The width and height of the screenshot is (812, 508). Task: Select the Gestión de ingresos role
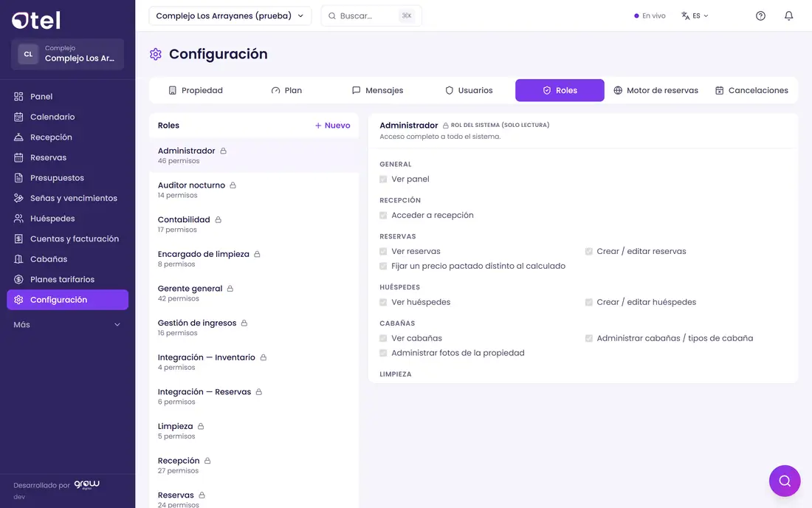[x=254, y=327]
